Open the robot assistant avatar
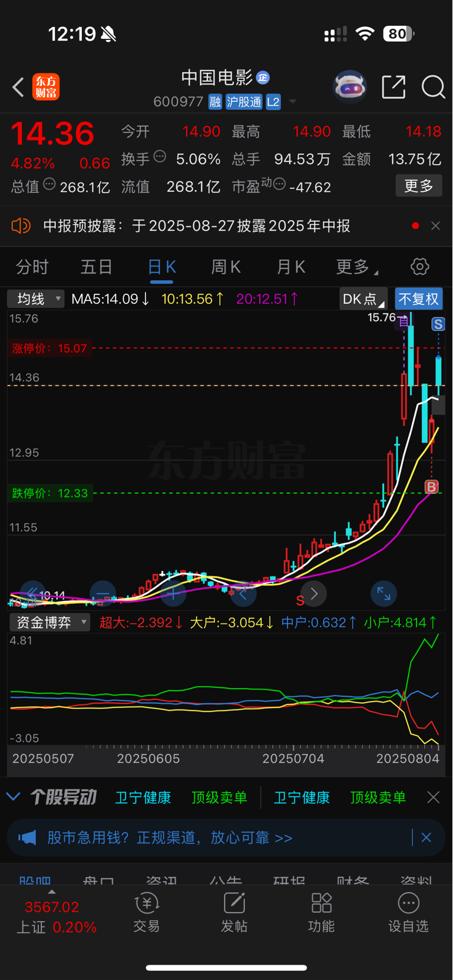The width and height of the screenshot is (453, 980). 350,87
